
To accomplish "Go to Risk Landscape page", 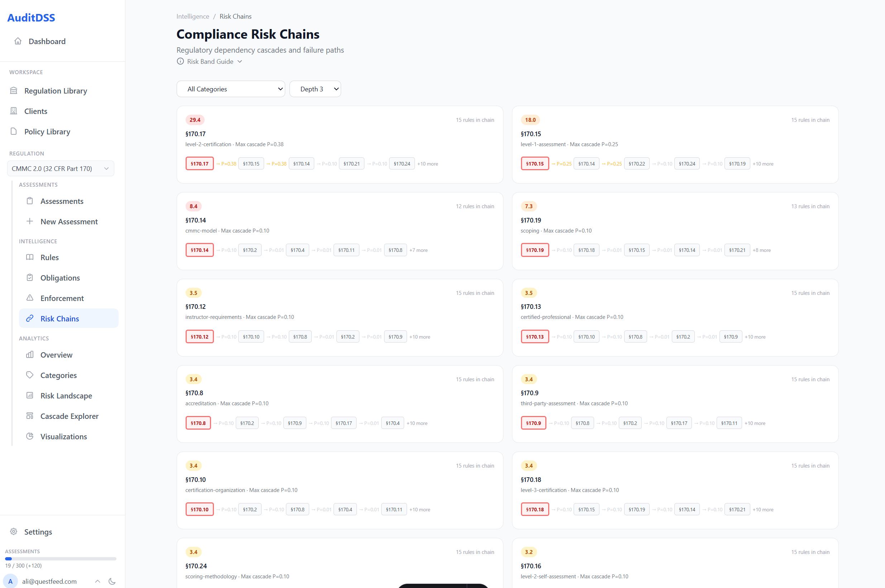I will coord(66,396).
